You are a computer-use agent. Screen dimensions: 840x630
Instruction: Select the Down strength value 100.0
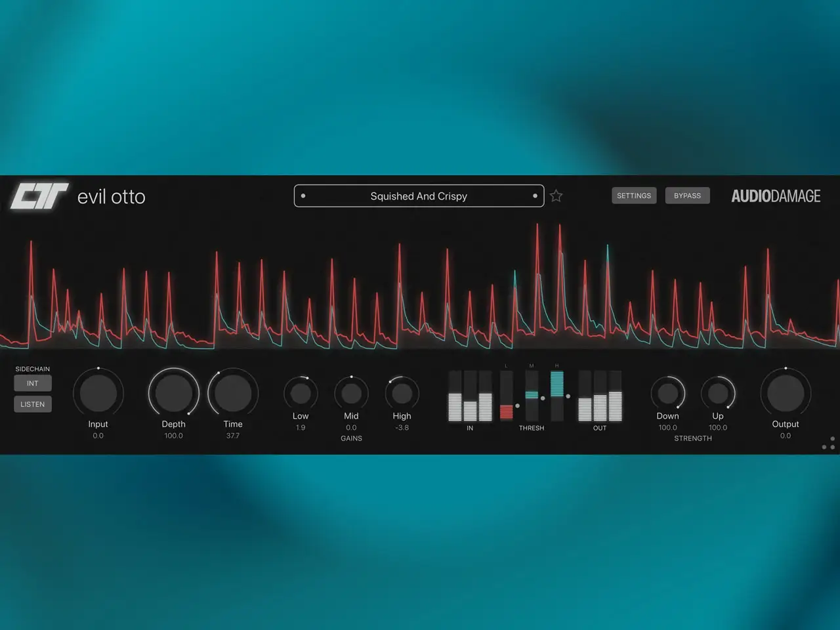tap(667, 428)
